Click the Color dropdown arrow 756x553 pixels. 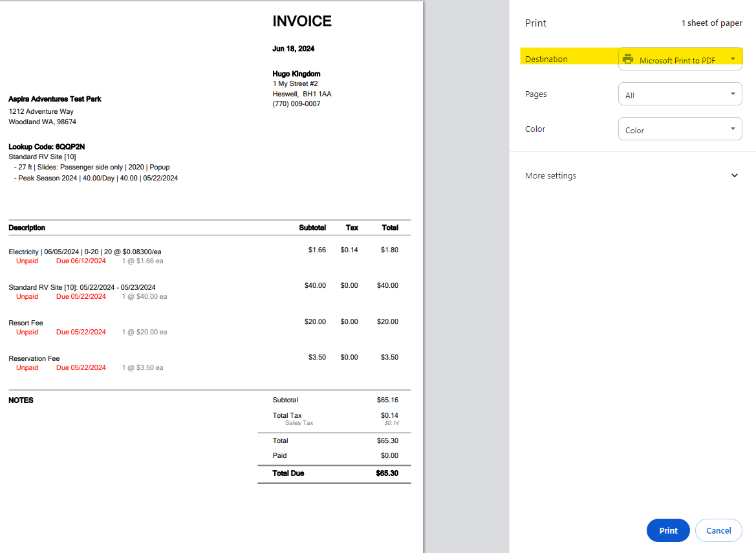735,129
